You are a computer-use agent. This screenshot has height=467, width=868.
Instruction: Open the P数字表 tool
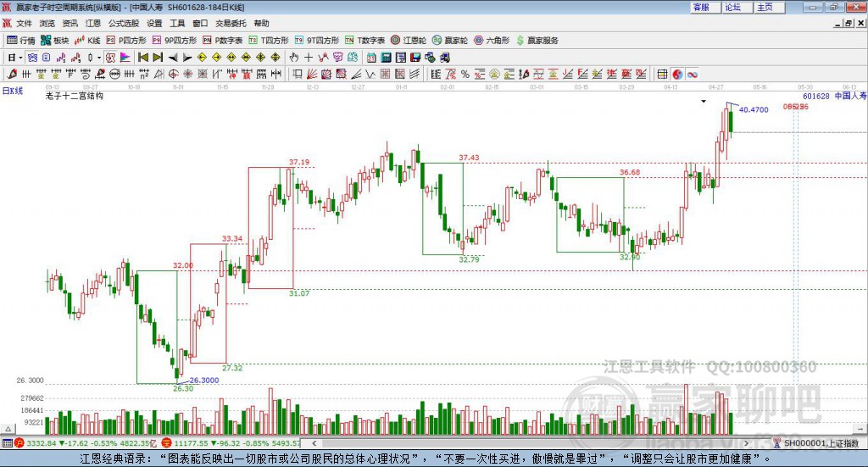point(223,41)
